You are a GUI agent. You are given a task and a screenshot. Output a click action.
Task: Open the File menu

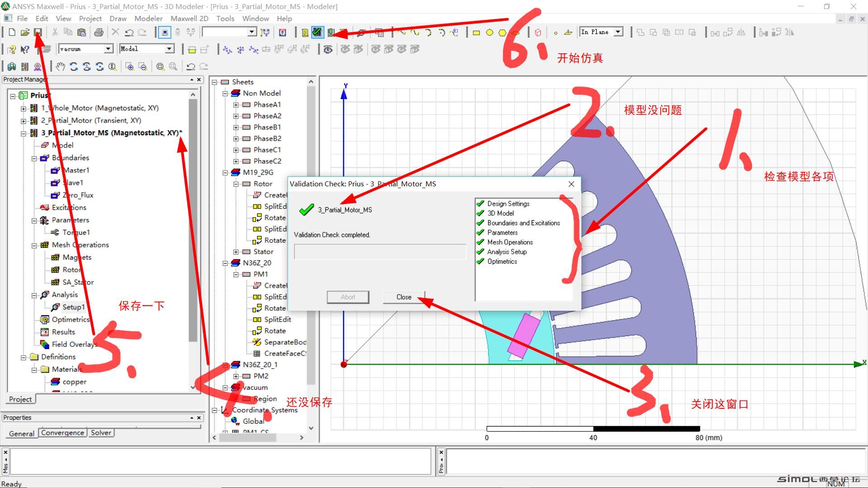pos(22,19)
